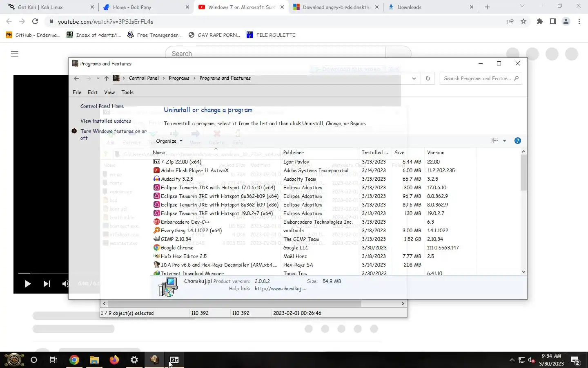588x368 pixels.
Task: Switch to the Downloads tab
Action: point(430,7)
